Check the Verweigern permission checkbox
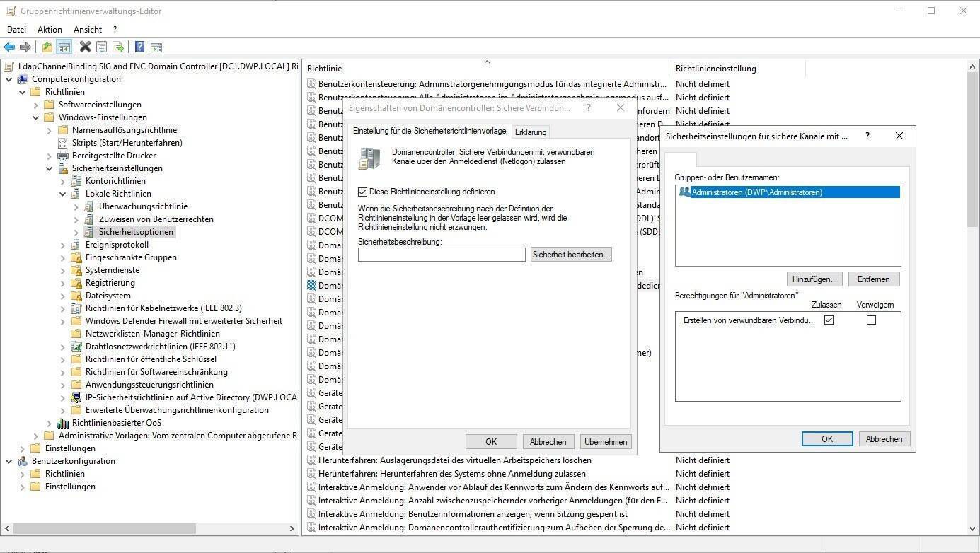This screenshot has width=980, height=553. [x=871, y=320]
